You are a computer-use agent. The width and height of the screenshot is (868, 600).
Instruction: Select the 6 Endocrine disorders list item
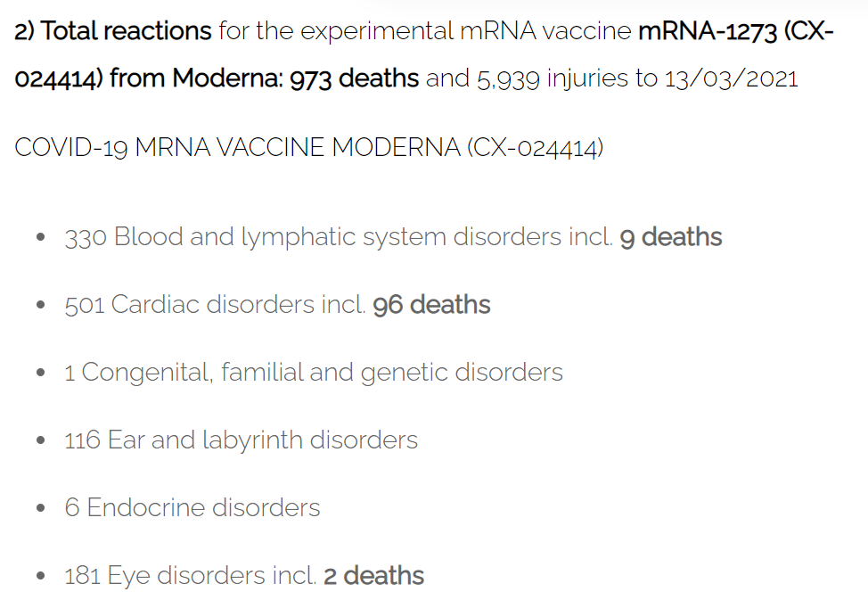coord(192,508)
